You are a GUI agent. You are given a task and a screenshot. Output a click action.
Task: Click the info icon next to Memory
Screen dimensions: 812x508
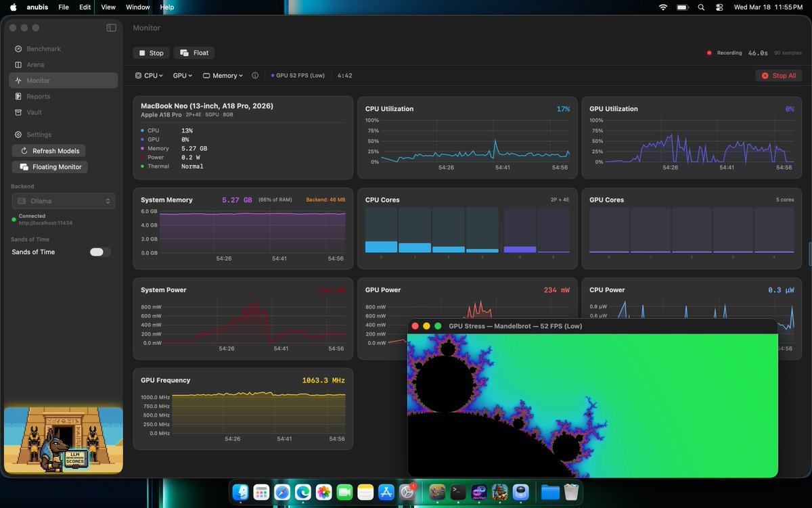click(x=255, y=76)
